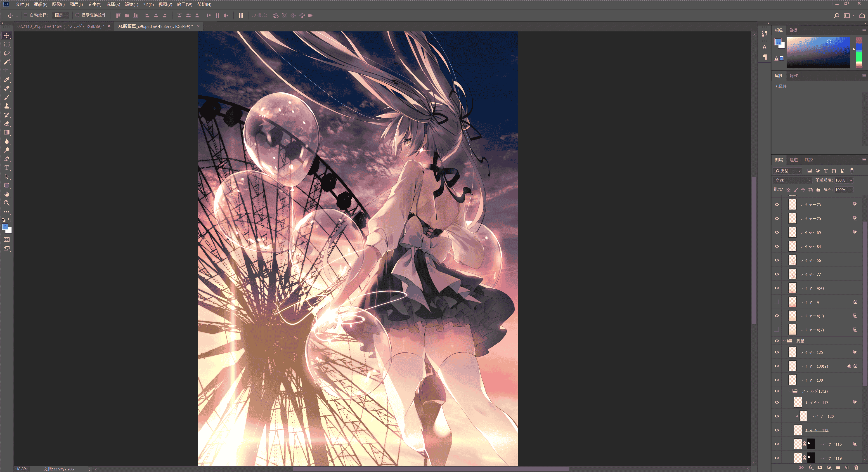This screenshot has width=868, height=472.
Task: Select the Horizontal Type tool
Action: click(x=7, y=168)
